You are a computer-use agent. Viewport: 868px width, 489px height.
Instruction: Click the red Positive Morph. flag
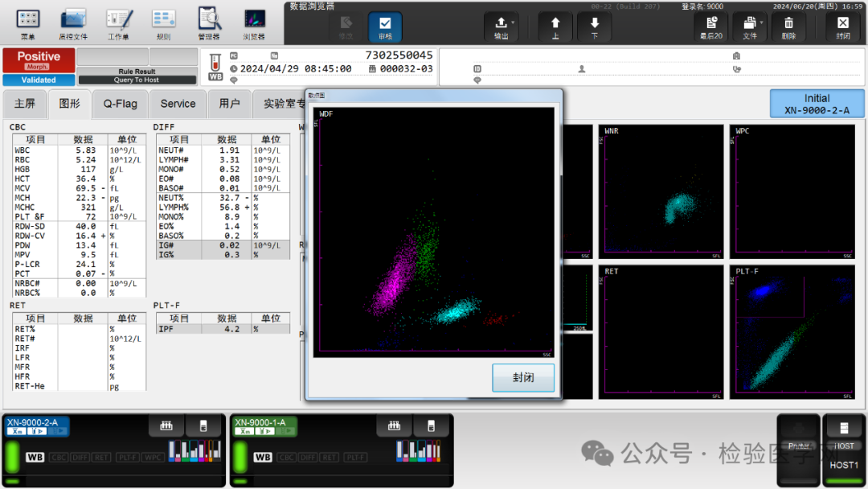coord(39,60)
